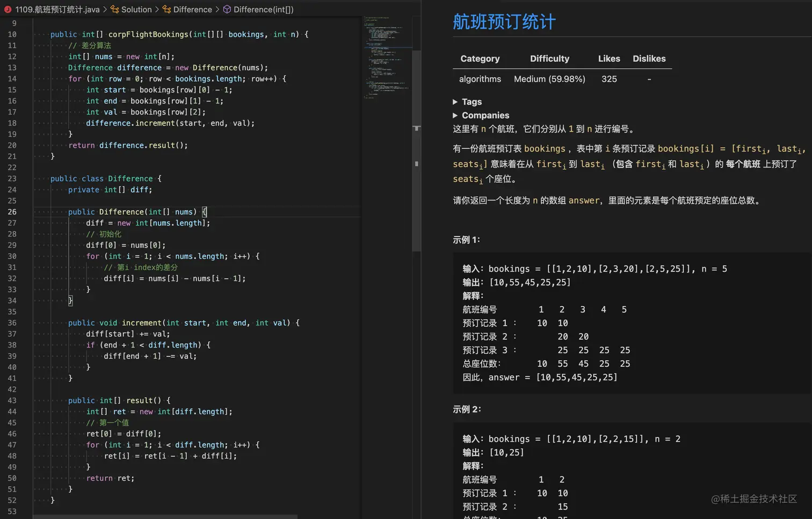Click the 'private int[] diff;' field declaration
Screen dimensions: 812x519
point(110,190)
